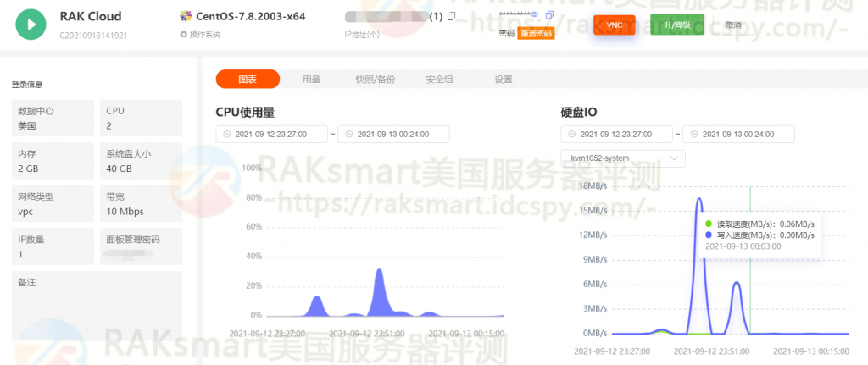Screen dimensions: 868x365
Task: Click the 系统盘大小 40 GB cell
Action: pos(142,160)
